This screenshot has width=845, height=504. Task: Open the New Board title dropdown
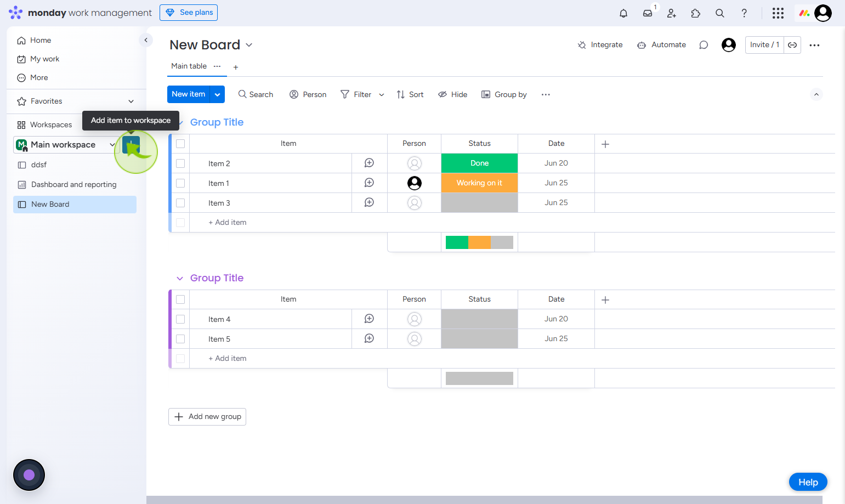pyautogui.click(x=249, y=45)
